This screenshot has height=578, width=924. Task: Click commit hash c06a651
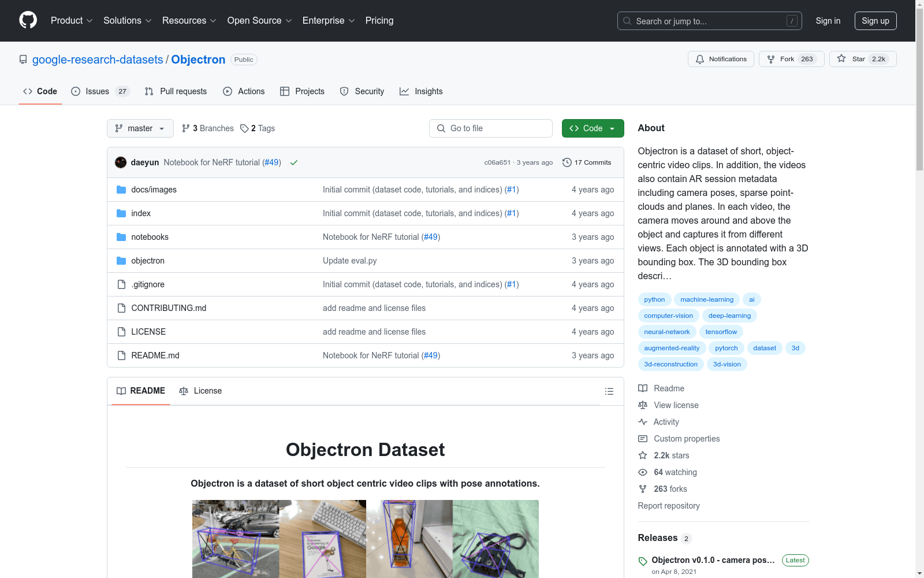tap(497, 163)
